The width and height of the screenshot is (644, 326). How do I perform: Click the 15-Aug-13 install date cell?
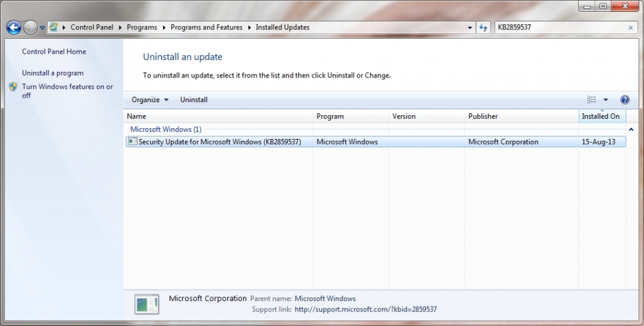point(598,142)
